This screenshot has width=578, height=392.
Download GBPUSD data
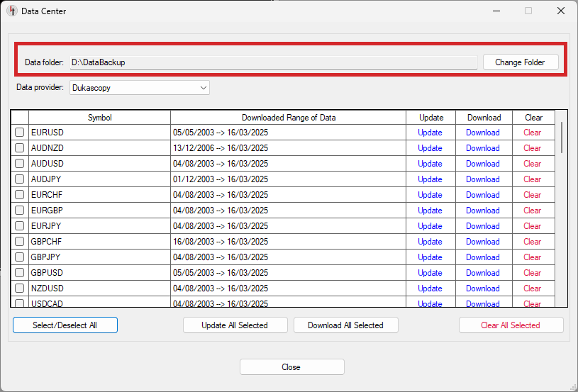pyautogui.click(x=483, y=273)
